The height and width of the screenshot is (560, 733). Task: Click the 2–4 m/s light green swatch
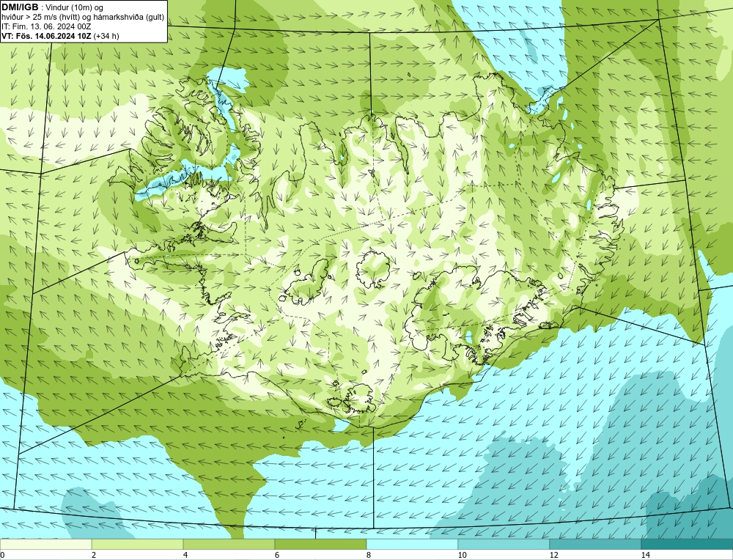(138, 544)
